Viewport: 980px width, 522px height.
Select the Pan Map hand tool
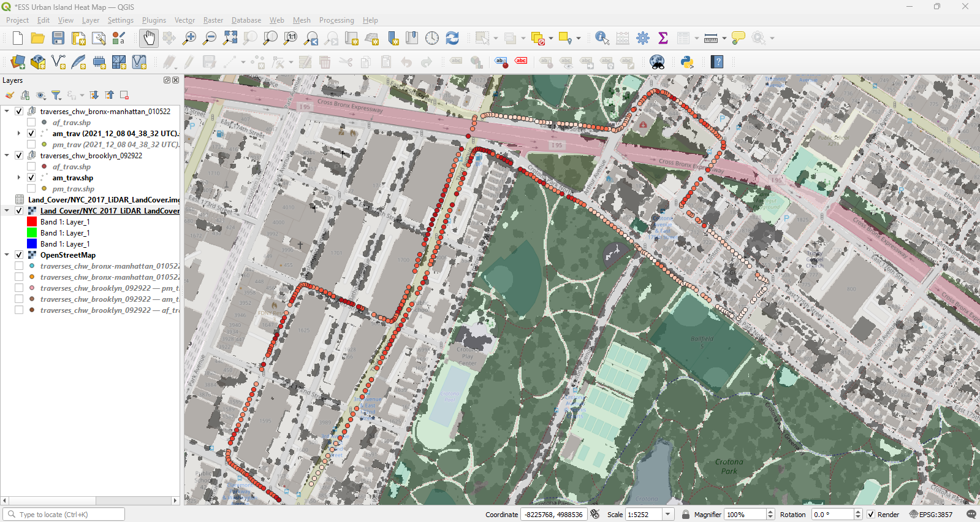pos(148,38)
